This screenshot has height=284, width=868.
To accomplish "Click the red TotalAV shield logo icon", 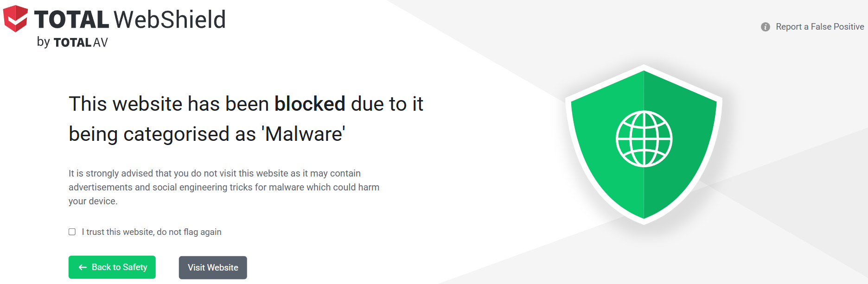I will coord(16,19).
